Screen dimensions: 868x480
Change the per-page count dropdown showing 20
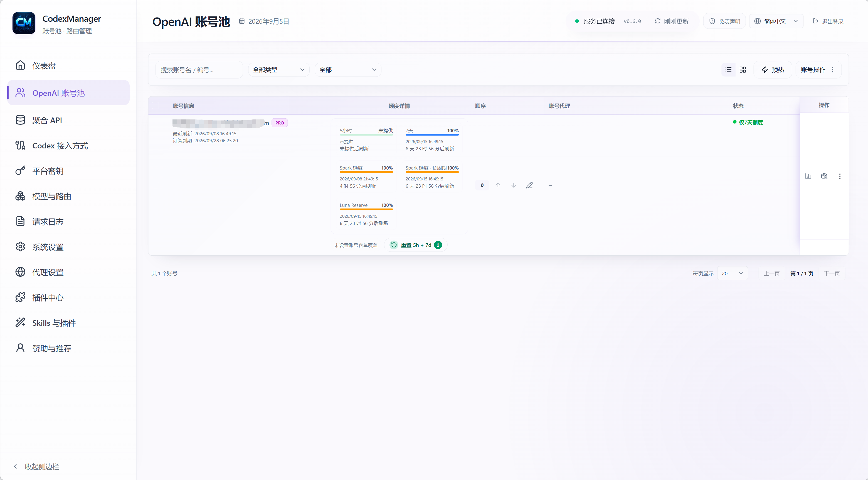click(x=733, y=273)
